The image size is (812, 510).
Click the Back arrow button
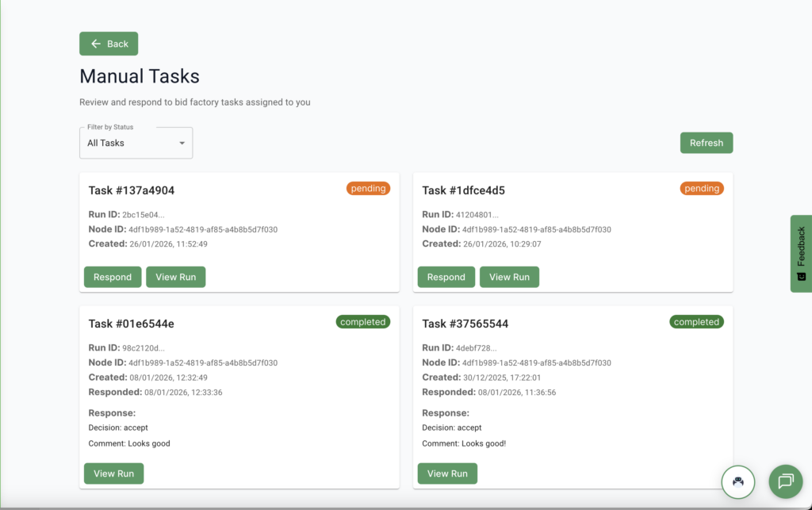tap(109, 44)
